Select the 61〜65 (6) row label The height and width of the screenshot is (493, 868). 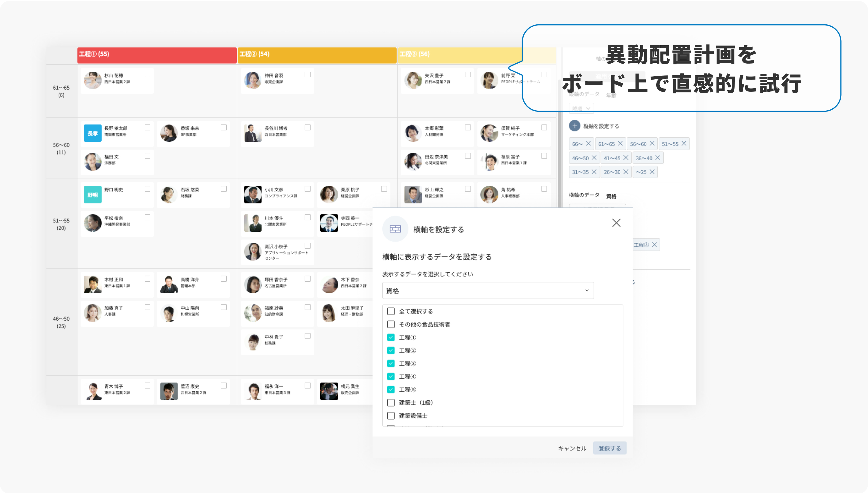61,91
